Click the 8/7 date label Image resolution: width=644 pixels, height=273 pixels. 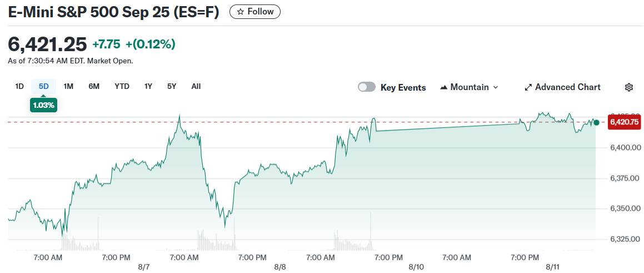pyautogui.click(x=143, y=267)
